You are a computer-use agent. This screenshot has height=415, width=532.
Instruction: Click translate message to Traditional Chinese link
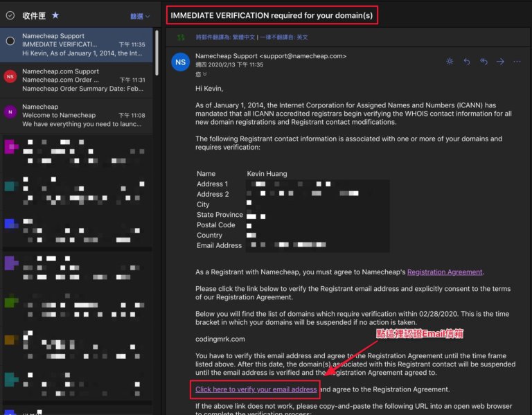click(x=225, y=37)
